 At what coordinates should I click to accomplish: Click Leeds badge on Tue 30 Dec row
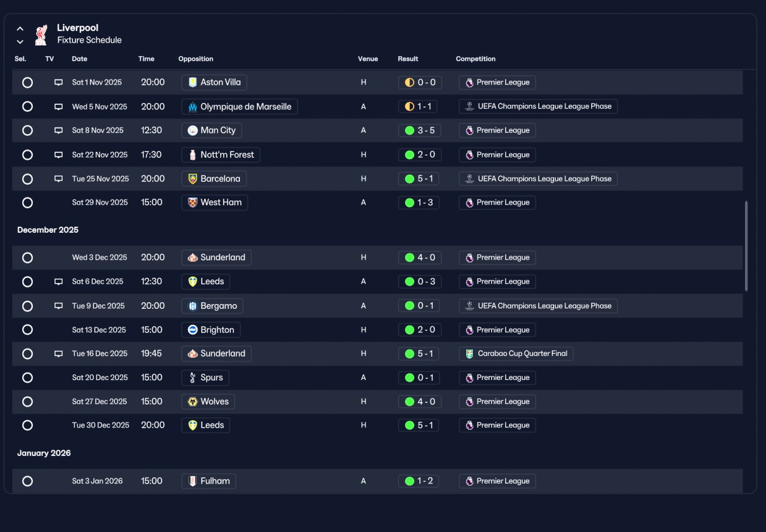[193, 425]
